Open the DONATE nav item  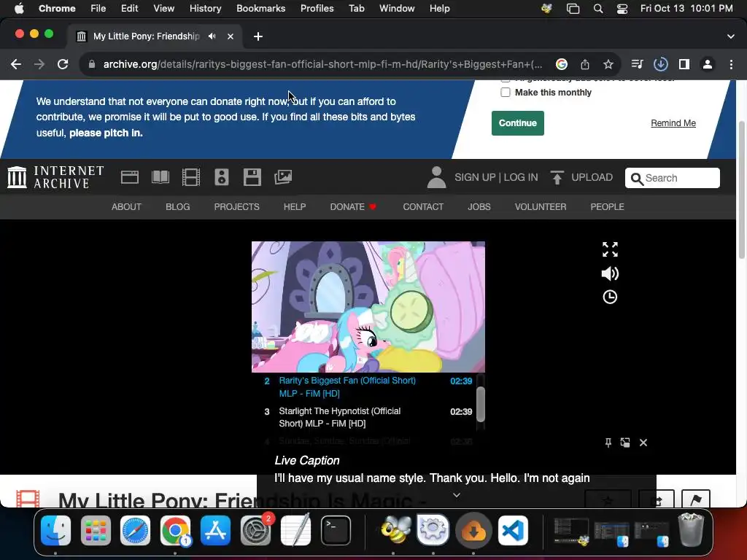[x=353, y=206]
